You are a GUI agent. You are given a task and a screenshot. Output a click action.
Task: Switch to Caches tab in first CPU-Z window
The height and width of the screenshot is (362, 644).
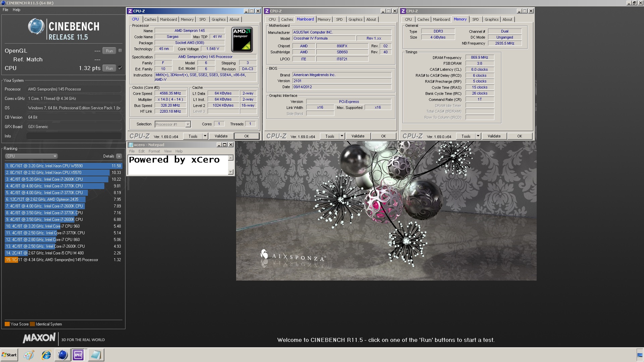150,19
